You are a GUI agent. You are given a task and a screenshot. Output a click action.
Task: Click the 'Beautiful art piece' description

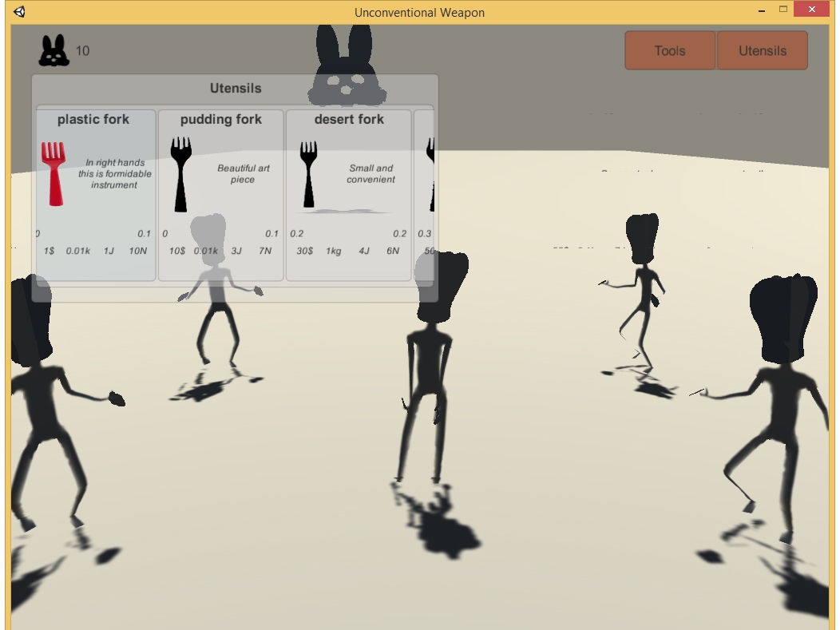click(243, 173)
